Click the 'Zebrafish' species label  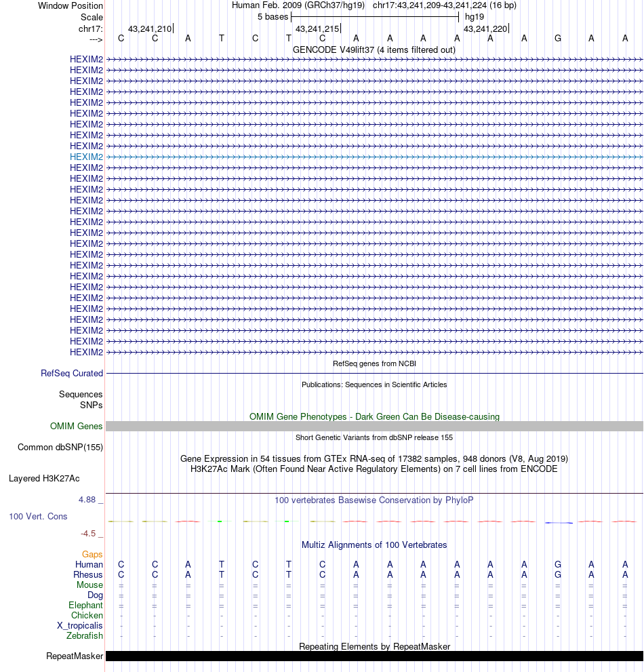[85, 635]
